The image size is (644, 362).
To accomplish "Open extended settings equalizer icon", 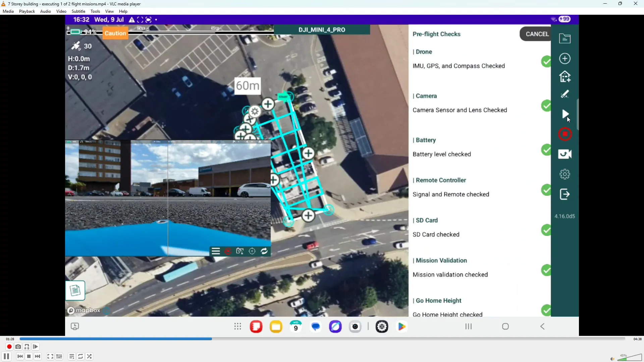I will coord(59,356).
